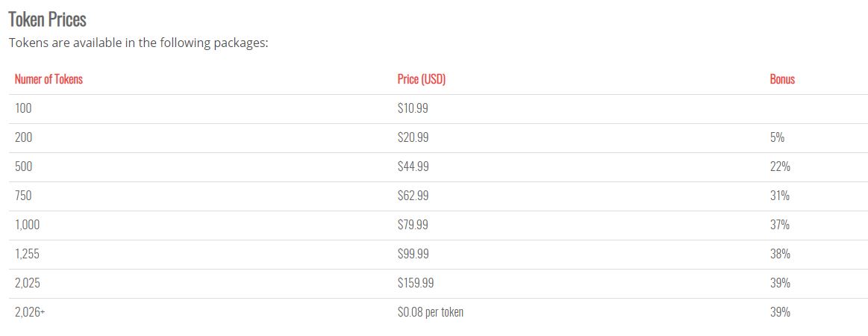Click the Price (USD) column header
This screenshot has height=336, width=868.
[421, 79]
